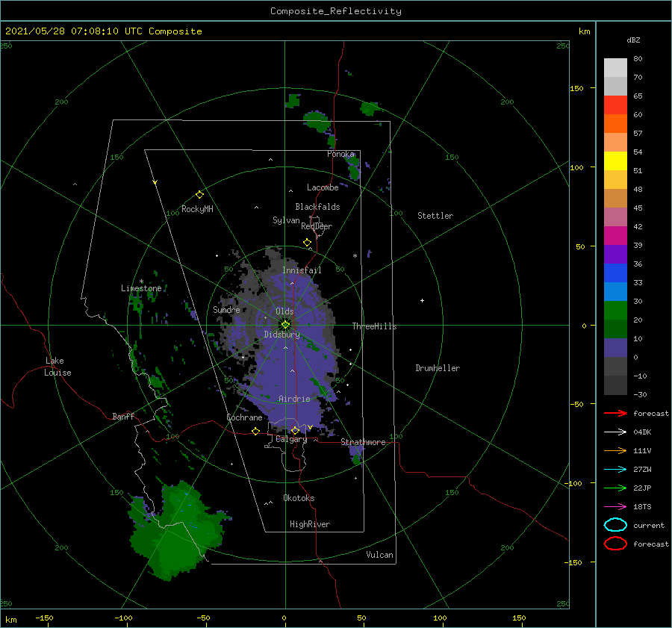
Task: Click the Blackfalds town label
Action: tap(317, 207)
